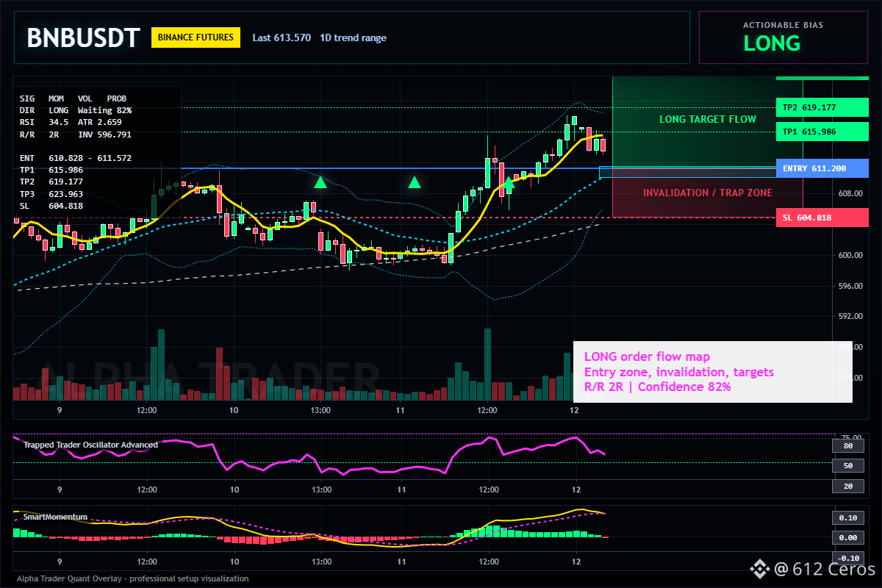Click the 13:00 time label under the Trapped Trader oscillator
Screen dimensions: 882x588
(x=321, y=489)
